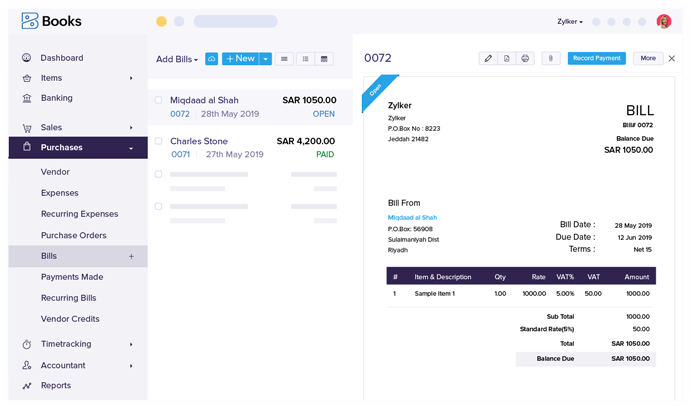This screenshot has width=691, height=408.
Task: Open Vendor under Purchases
Action: 55,172
